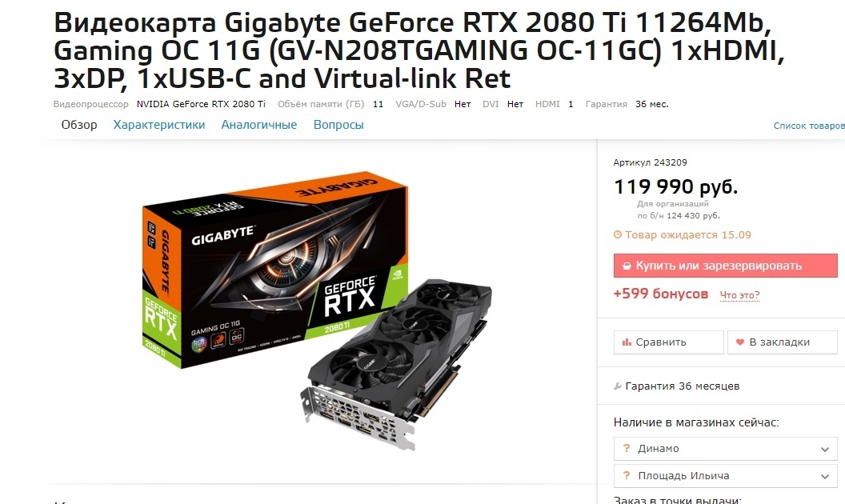Open the Площадь Ильича availability row
The height and width of the screenshot is (504, 845).
pos(725,476)
